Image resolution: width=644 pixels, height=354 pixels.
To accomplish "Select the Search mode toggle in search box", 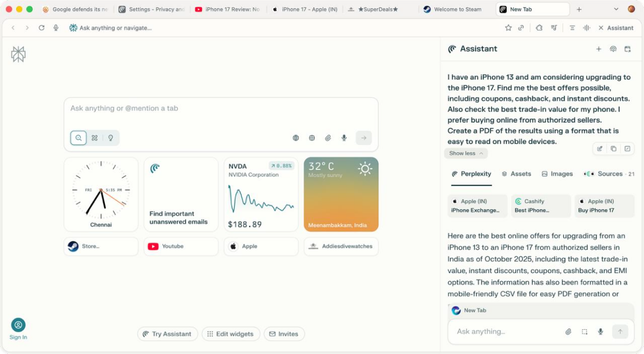I will [x=78, y=138].
